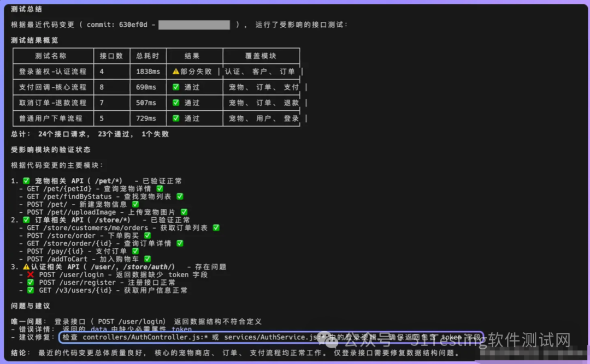This screenshot has width=590, height=364.
Task: Click the check after POST /addToCart 加入购物车
Action: (147, 259)
